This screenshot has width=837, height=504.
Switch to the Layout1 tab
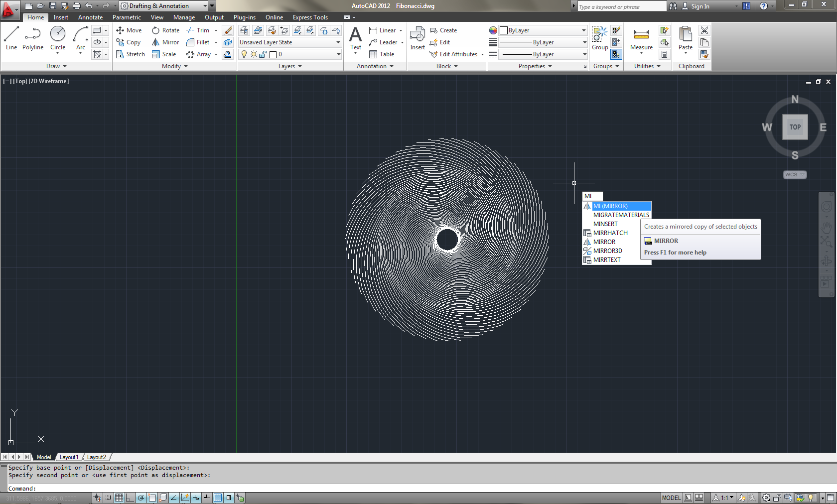pos(69,457)
